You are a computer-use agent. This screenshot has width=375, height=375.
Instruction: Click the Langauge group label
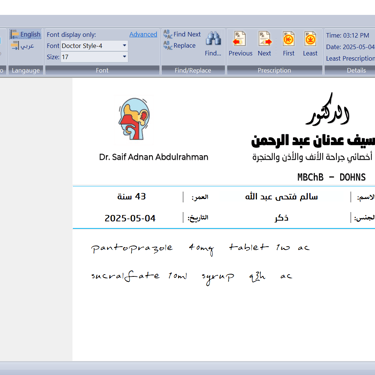[x=26, y=70]
